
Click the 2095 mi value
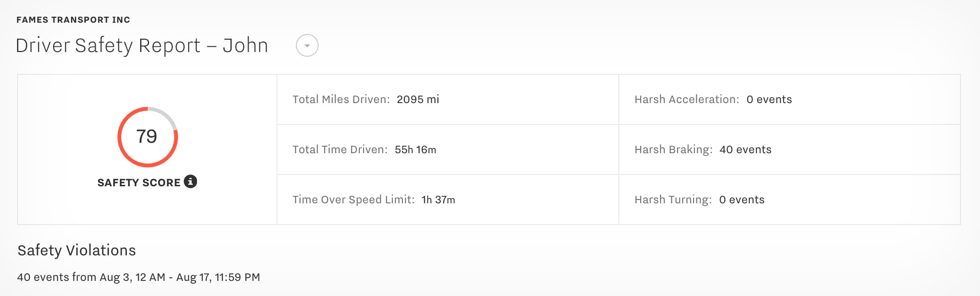click(418, 99)
